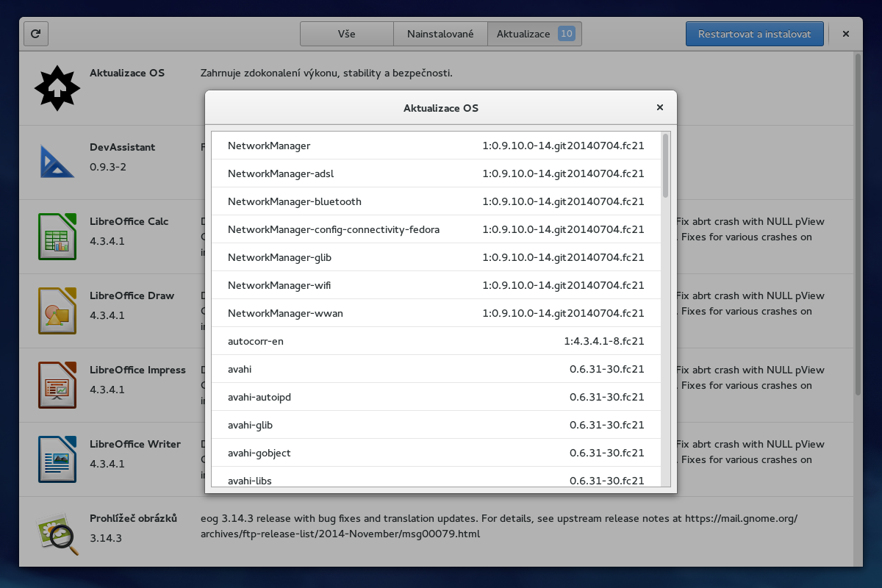Click the LibreOffice Draw icon
This screenshot has height=588, width=882.
click(57, 310)
